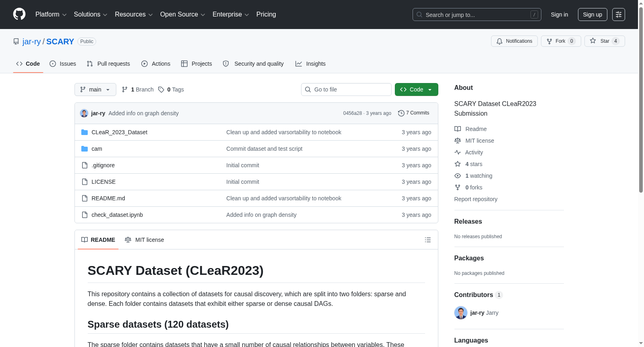Click the star icon beside 4 stars
The height and width of the screenshot is (347, 644).
point(458,164)
